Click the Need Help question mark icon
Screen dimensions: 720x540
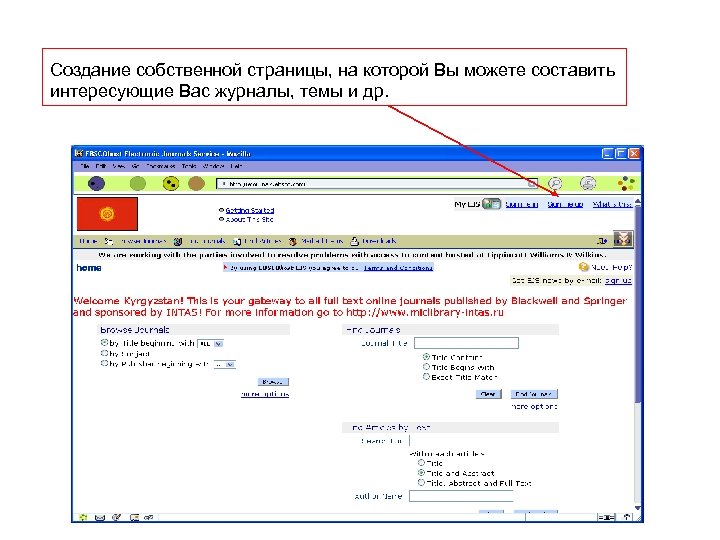pos(584,267)
